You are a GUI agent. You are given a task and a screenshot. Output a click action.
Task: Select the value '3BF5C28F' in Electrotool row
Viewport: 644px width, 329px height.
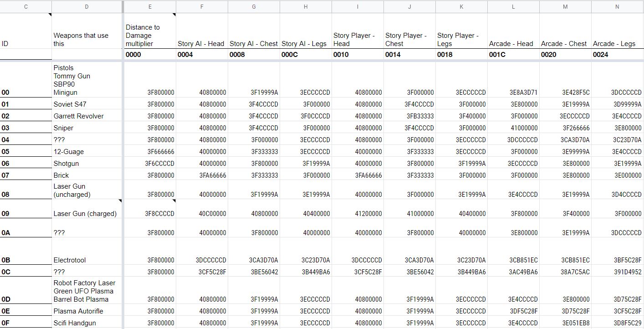[617, 251]
